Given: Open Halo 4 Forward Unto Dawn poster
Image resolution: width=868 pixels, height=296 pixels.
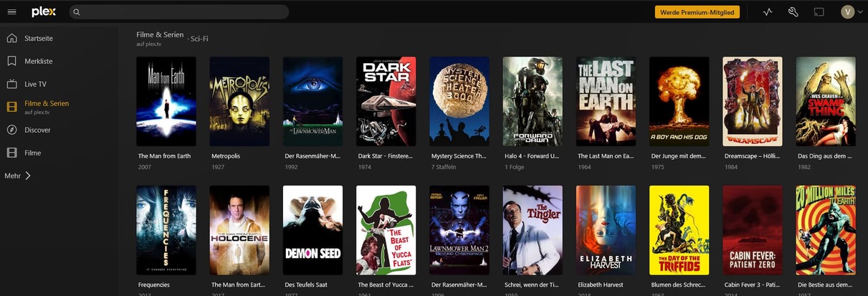Looking at the screenshot, I should pyautogui.click(x=533, y=101).
